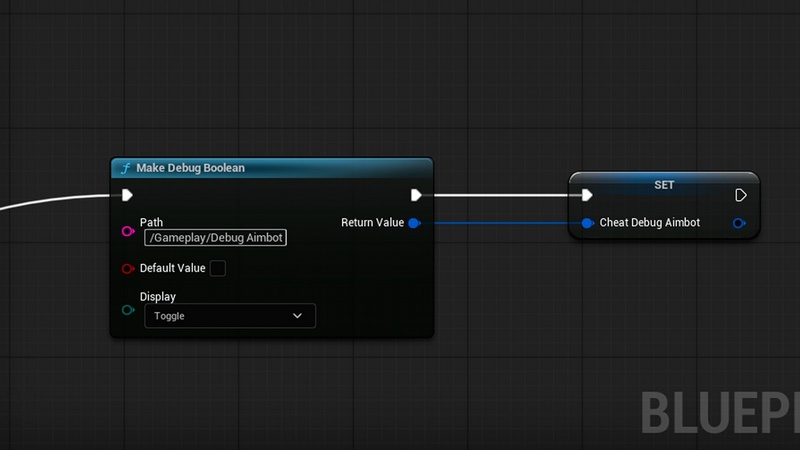Click the magenta Path input pin
Viewport: 800px width, 450px height.
coord(127,232)
